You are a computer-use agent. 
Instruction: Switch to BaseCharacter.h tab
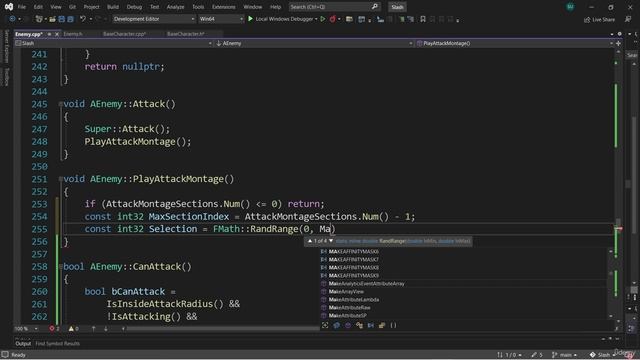coord(186,34)
